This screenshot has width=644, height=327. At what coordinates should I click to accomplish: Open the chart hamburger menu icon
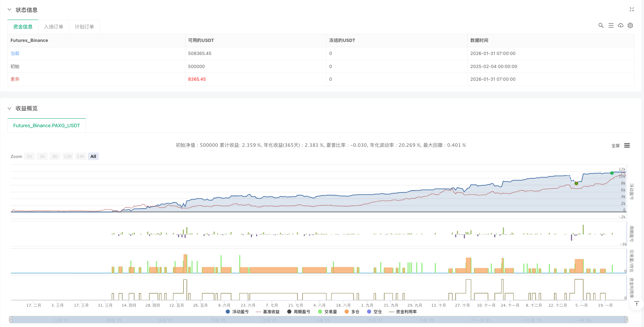627,146
